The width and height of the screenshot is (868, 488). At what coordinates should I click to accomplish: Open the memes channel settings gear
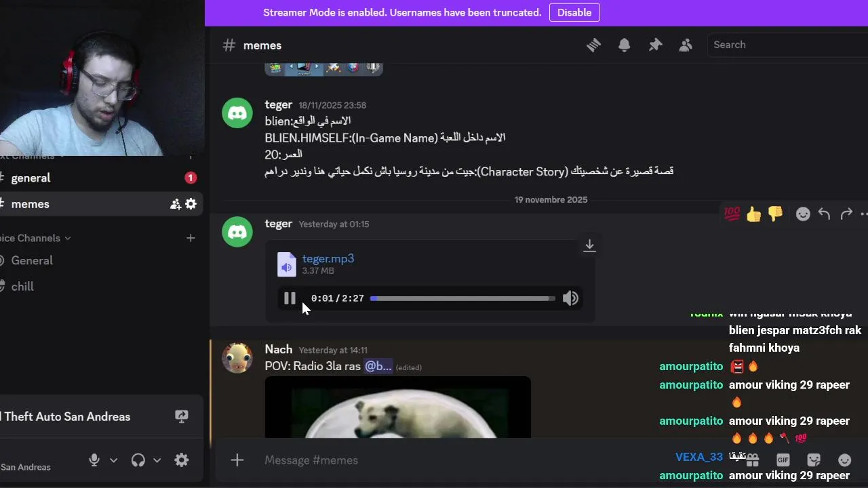pyautogui.click(x=191, y=204)
